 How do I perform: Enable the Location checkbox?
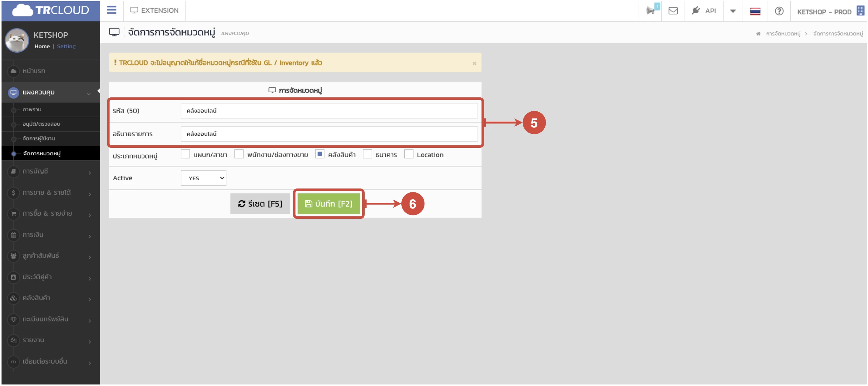408,154
